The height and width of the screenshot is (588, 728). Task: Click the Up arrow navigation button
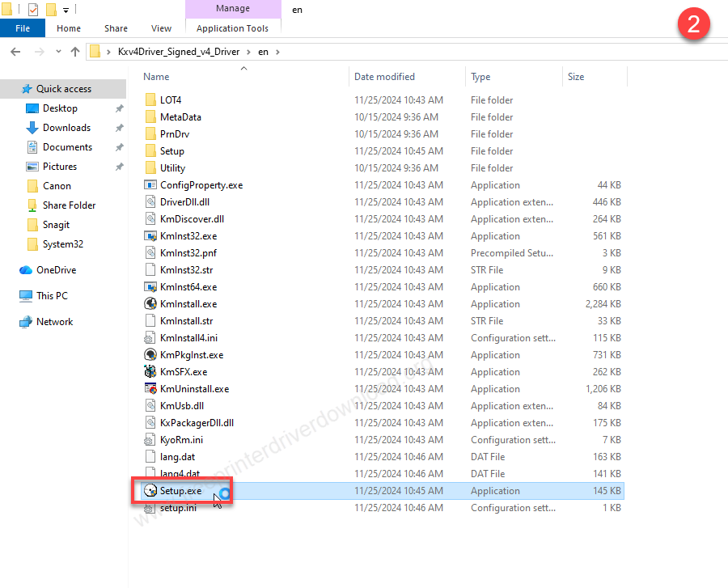pos(75,52)
